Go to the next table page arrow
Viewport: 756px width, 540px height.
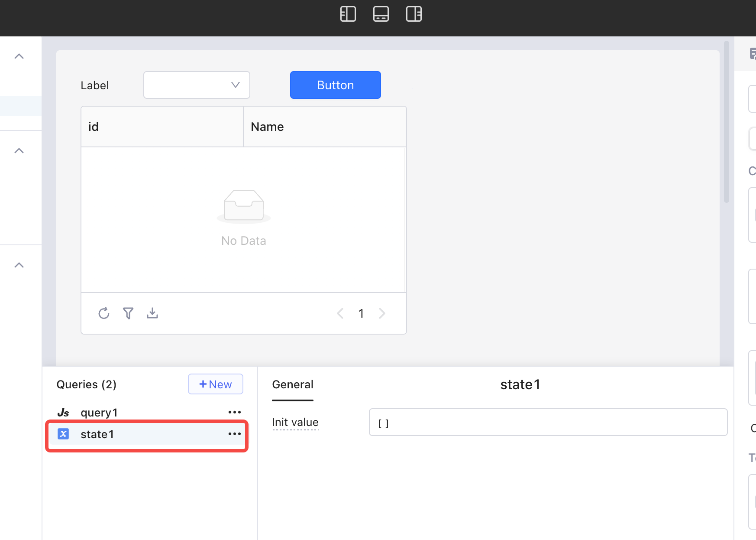click(382, 313)
